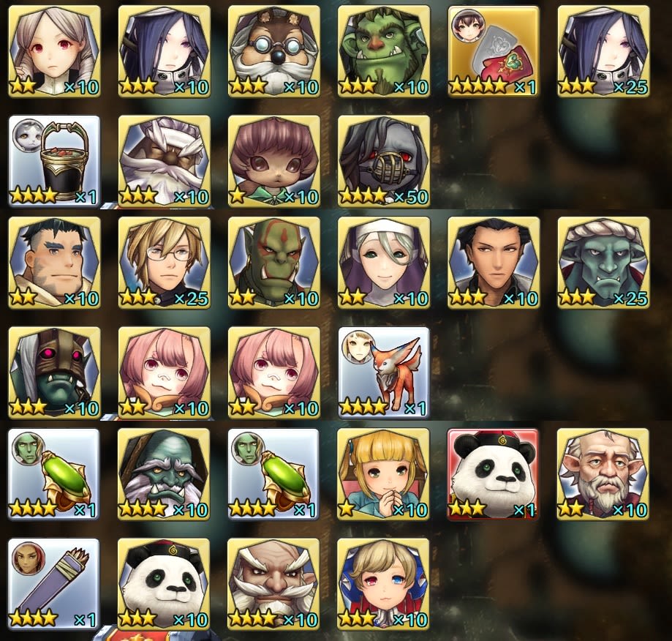The image size is (672, 641).
Task: Select the chipmunk with goggles unit tile
Action: (274, 51)
